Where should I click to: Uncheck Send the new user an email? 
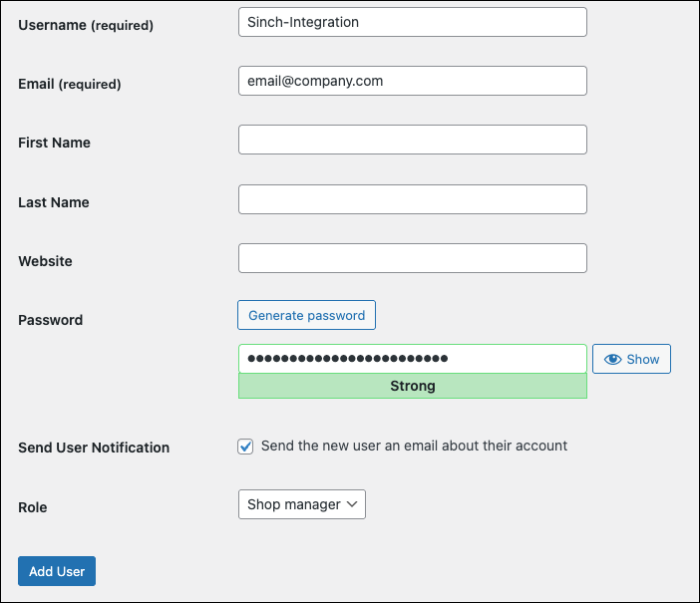[245, 447]
